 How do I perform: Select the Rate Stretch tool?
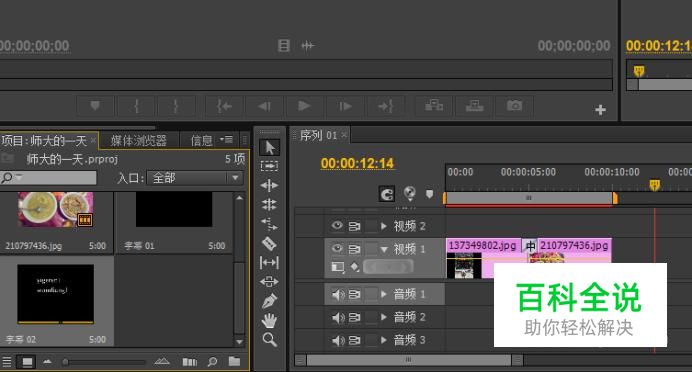[x=269, y=224]
